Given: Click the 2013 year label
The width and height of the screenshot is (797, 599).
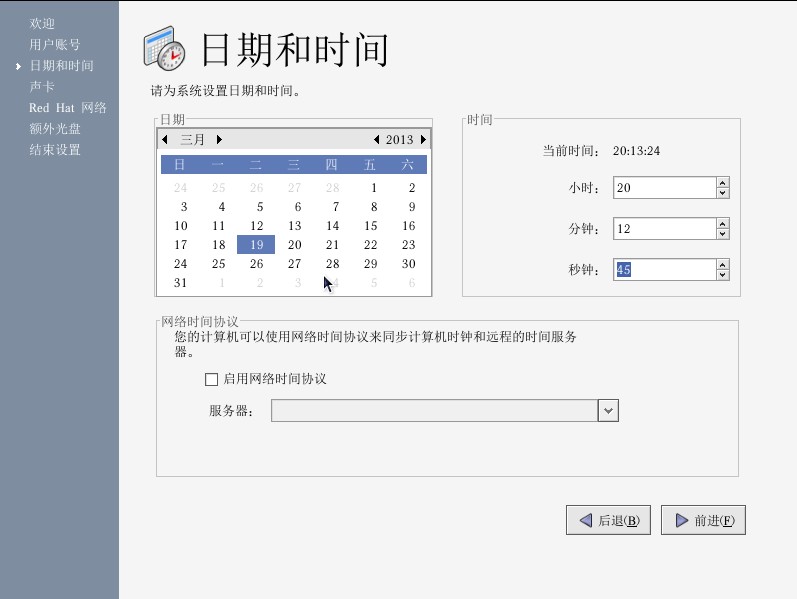Looking at the screenshot, I should (400, 139).
